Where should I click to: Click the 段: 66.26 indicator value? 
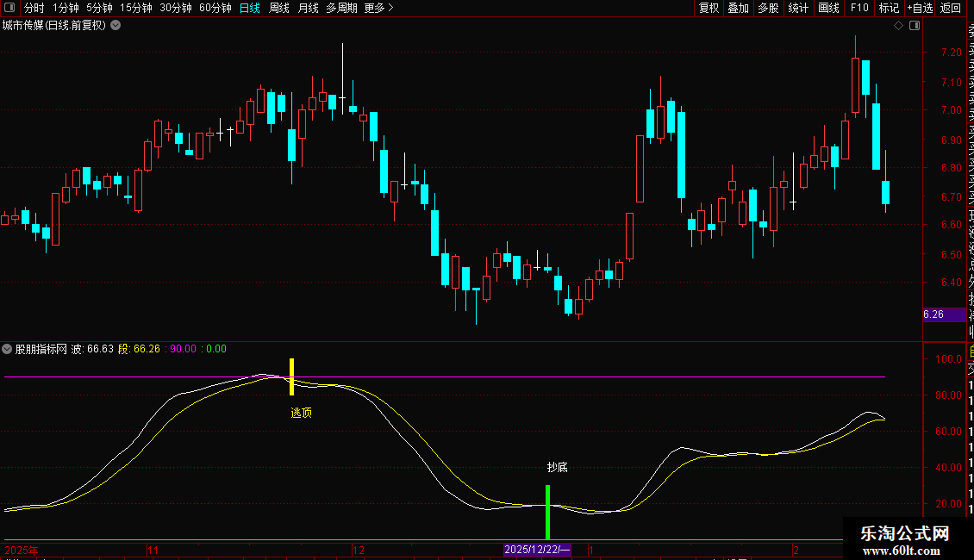139,349
